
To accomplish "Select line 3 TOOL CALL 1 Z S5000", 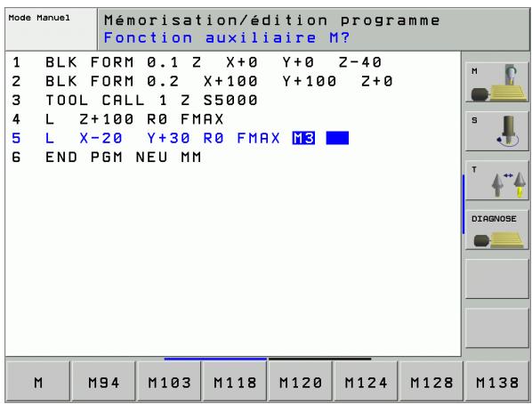I will [134, 101].
